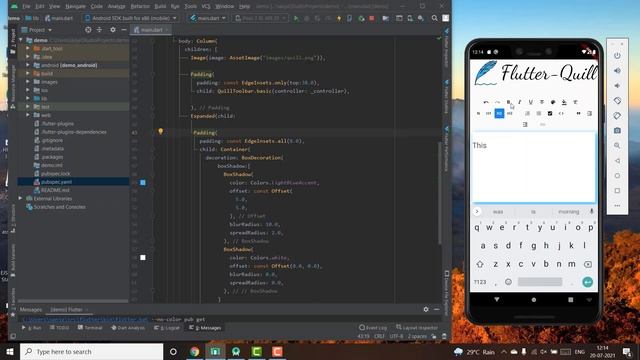Expand the android [demo_android] folder
Screen dimensions: 640x360
(28, 65)
